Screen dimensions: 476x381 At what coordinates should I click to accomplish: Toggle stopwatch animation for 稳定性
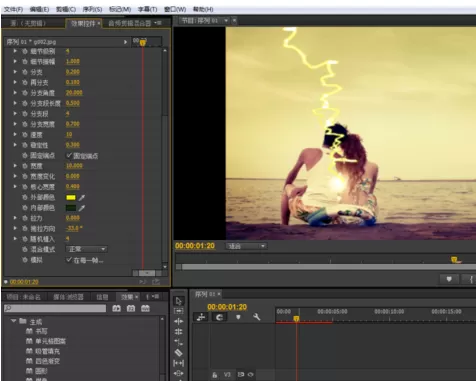(x=25, y=145)
